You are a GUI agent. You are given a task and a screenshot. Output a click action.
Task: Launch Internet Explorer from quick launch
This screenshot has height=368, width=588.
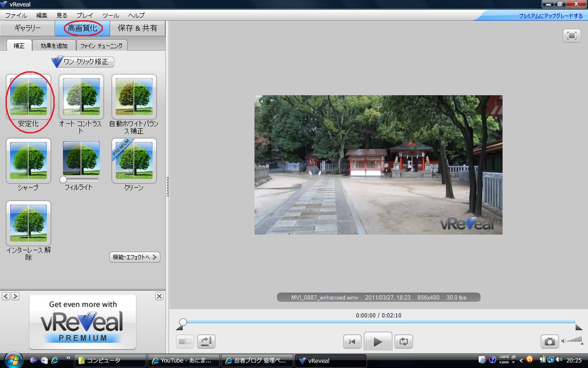55,361
